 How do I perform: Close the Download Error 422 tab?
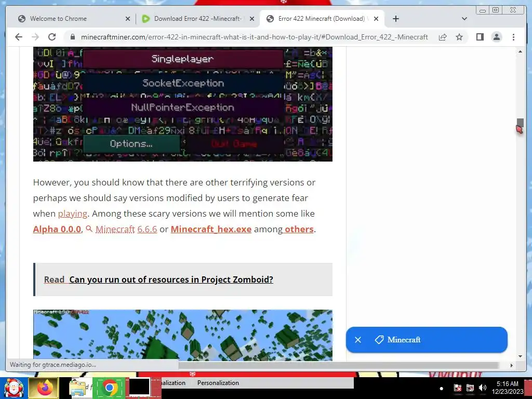tap(252, 19)
